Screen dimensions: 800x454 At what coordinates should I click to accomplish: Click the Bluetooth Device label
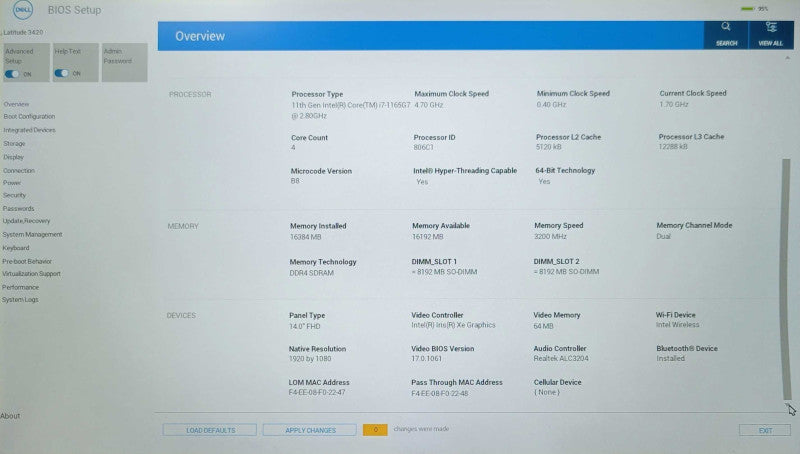[x=687, y=348]
